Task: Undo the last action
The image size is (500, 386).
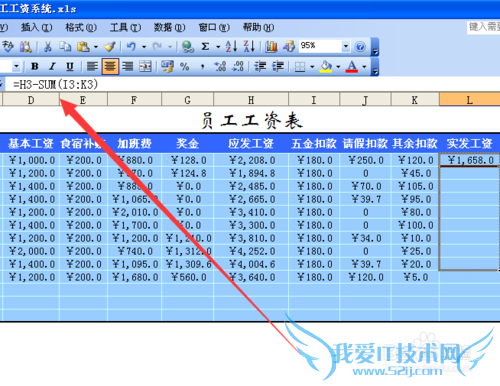Action: point(131,47)
